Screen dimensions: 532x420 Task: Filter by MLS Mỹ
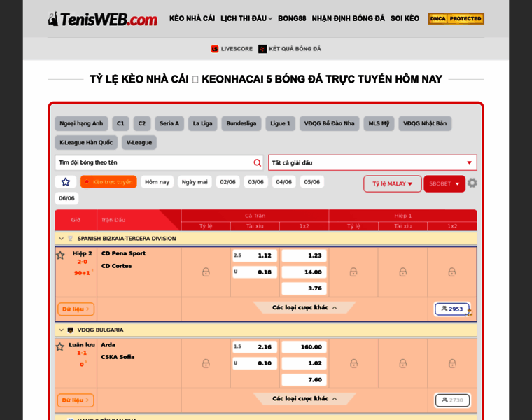click(x=379, y=123)
